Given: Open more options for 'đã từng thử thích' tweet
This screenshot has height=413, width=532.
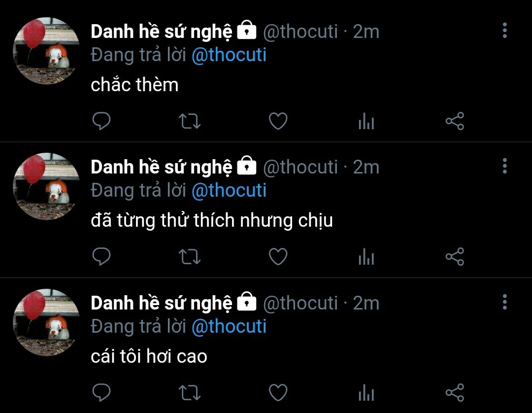Looking at the screenshot, I should click(505, 166).
